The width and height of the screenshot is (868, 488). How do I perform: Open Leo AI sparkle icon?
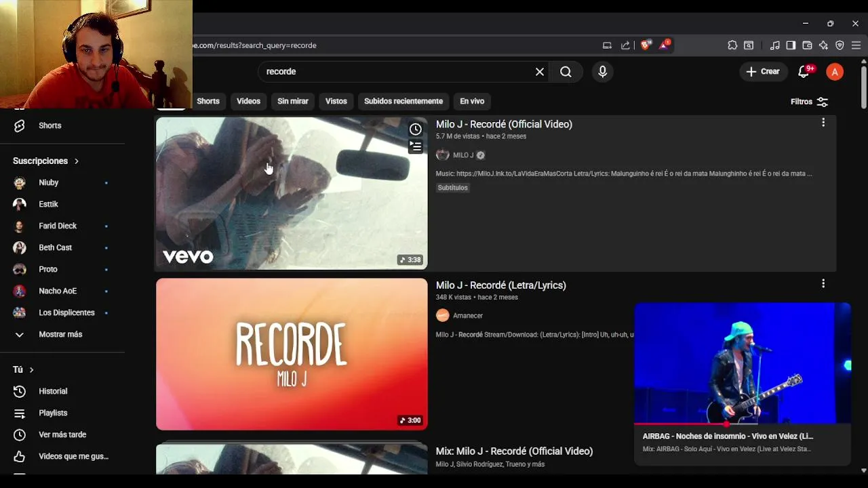click(x=823, y=45)
